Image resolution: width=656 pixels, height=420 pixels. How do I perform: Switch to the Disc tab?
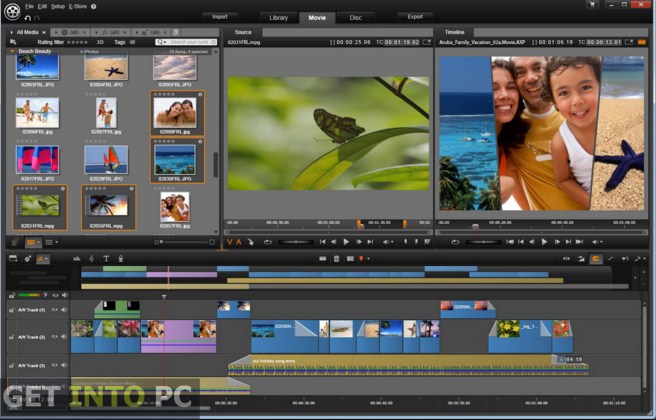coord(355,18)
